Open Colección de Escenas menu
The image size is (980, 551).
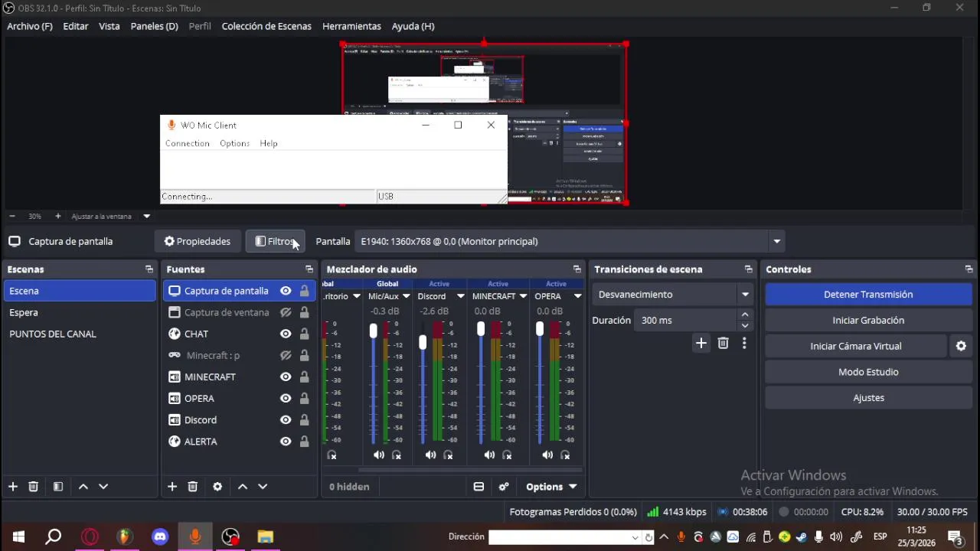click(266, 26)
